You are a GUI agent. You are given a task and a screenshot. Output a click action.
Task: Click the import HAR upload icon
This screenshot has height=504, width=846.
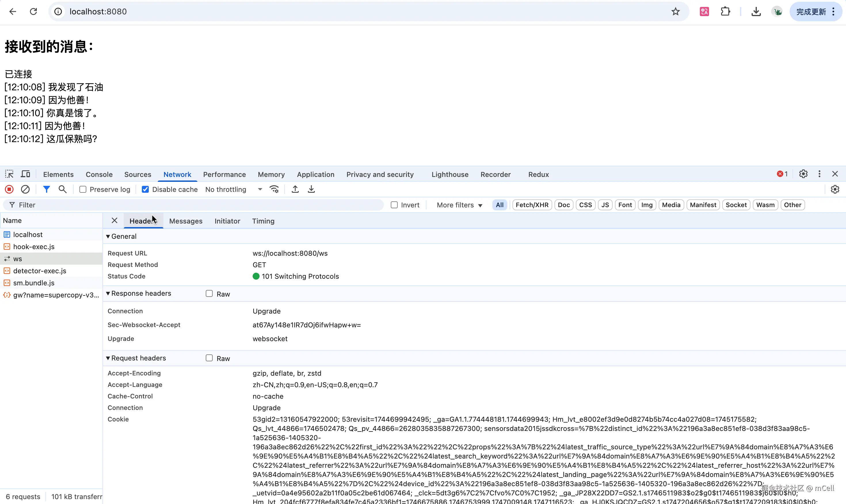295,189
